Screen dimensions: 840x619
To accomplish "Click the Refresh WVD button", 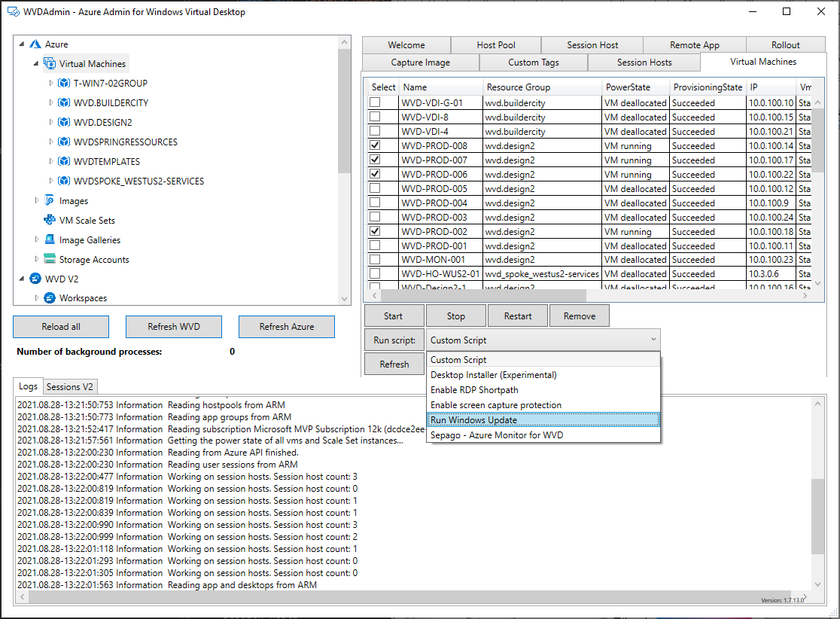I will (x=174, y=326).
